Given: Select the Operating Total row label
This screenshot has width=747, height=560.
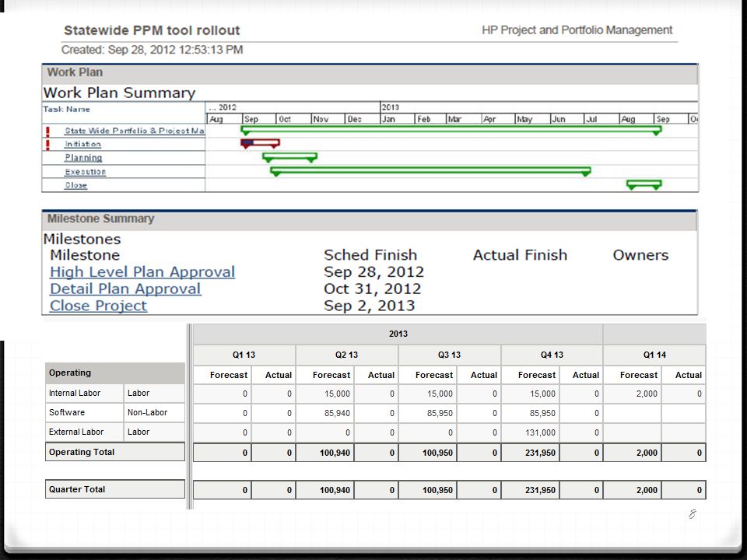Looking at the screenshot, I should pos(115,452).
